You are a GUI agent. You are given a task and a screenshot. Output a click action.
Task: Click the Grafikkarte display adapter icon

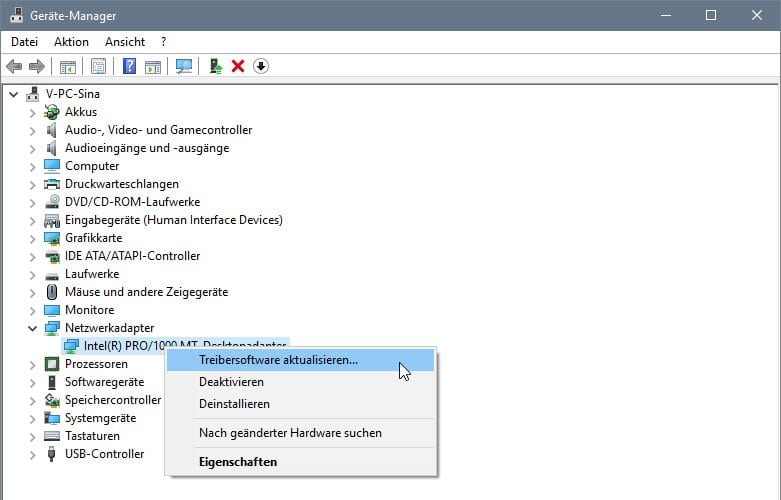pyautogui.click(x=52, y=238)
